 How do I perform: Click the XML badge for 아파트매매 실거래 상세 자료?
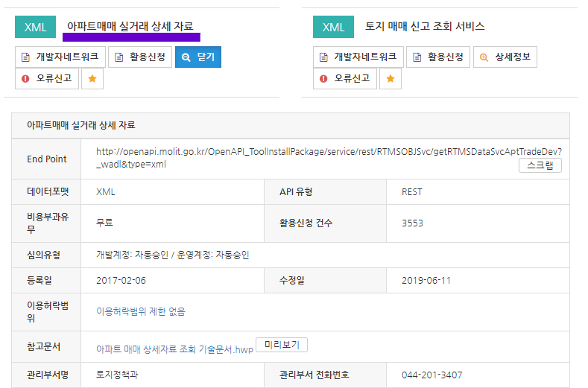tap(35, 27)
